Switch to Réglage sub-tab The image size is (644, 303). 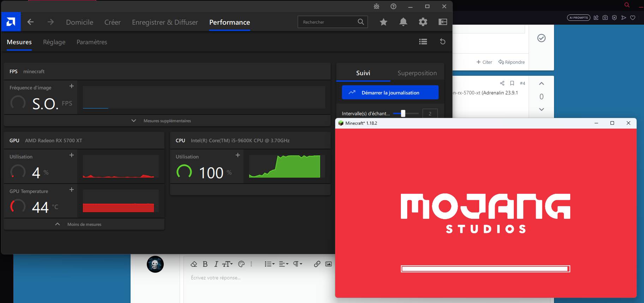tap(54, 42)
